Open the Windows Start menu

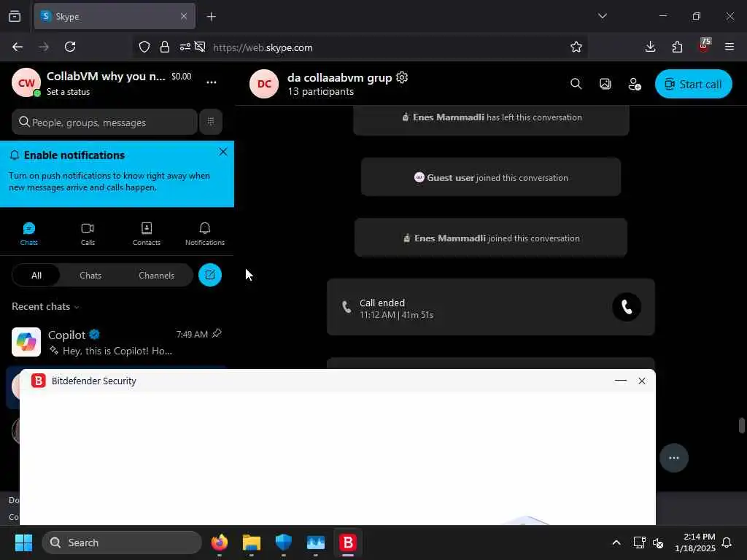[24, 542]
